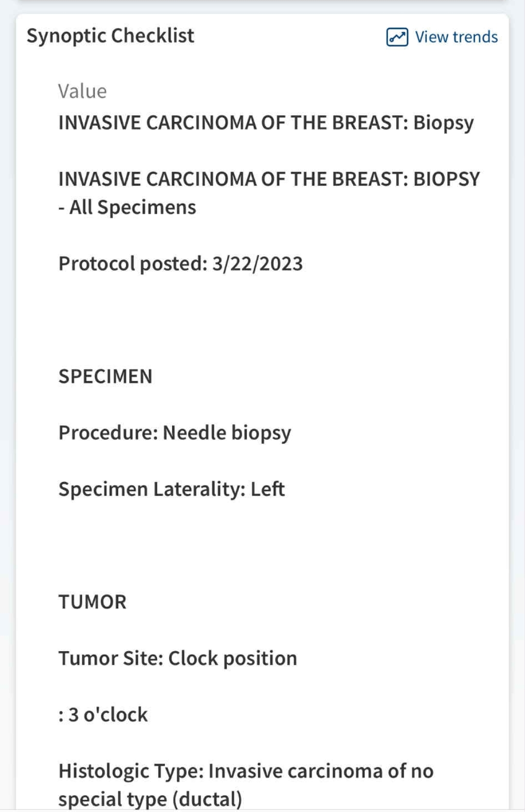
Task: Click the Tumor Site label
Action: click(x=110, y=658)
